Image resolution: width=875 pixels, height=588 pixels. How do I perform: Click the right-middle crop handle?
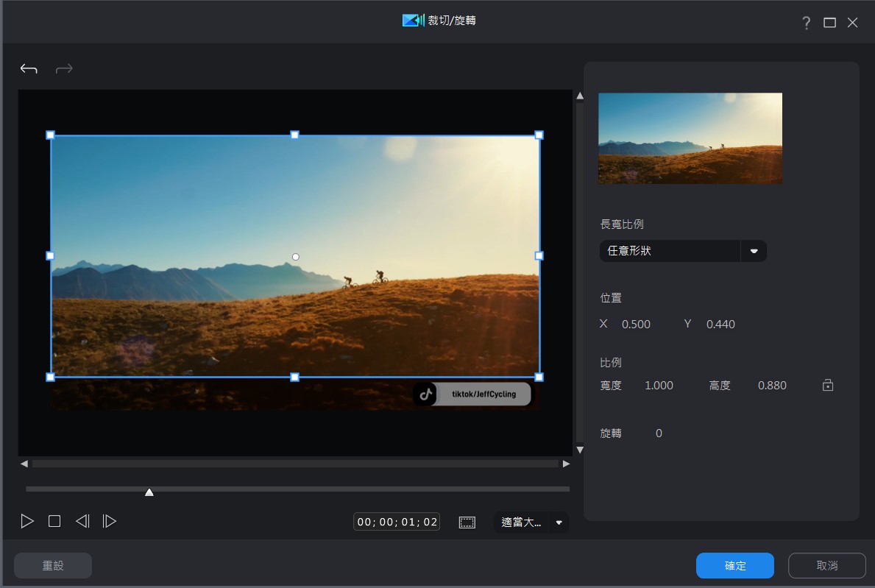[x=539, y=256]
